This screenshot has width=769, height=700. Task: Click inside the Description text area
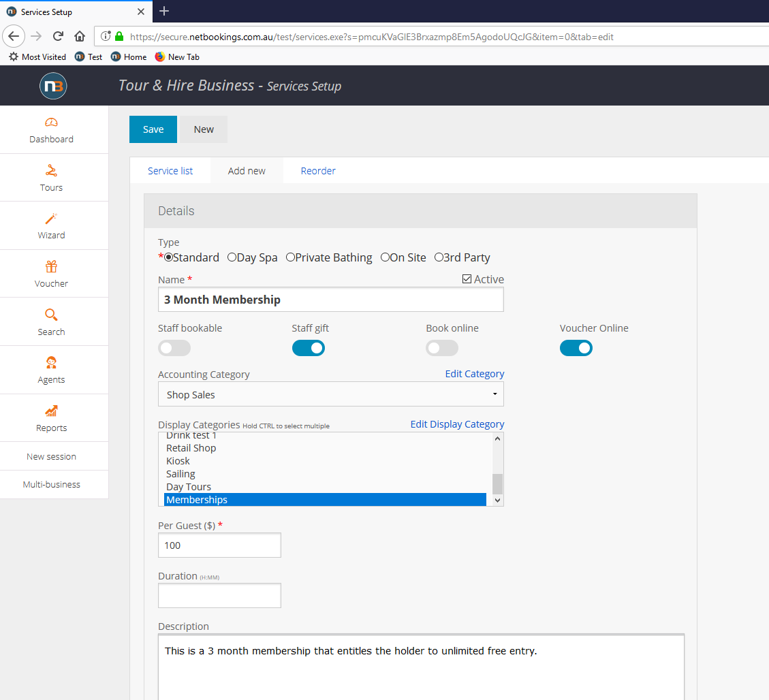coord(422,667)
